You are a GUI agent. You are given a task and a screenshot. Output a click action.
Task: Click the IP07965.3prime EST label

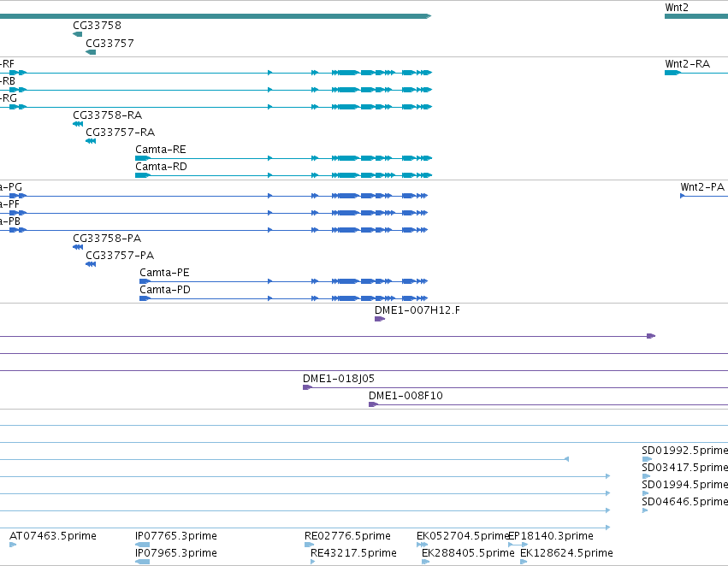coord(176,553)
